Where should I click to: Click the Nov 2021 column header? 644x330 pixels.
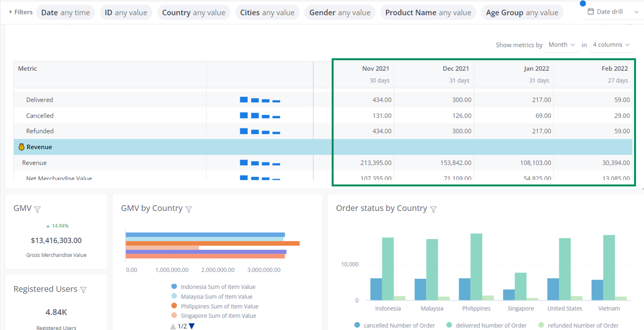375,69
